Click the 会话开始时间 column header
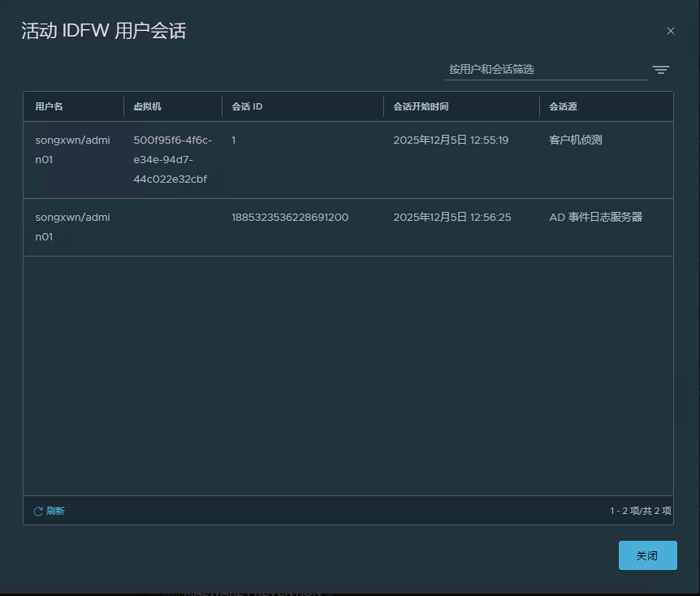This screenshot has width=700, height=596. coord(421,106)
